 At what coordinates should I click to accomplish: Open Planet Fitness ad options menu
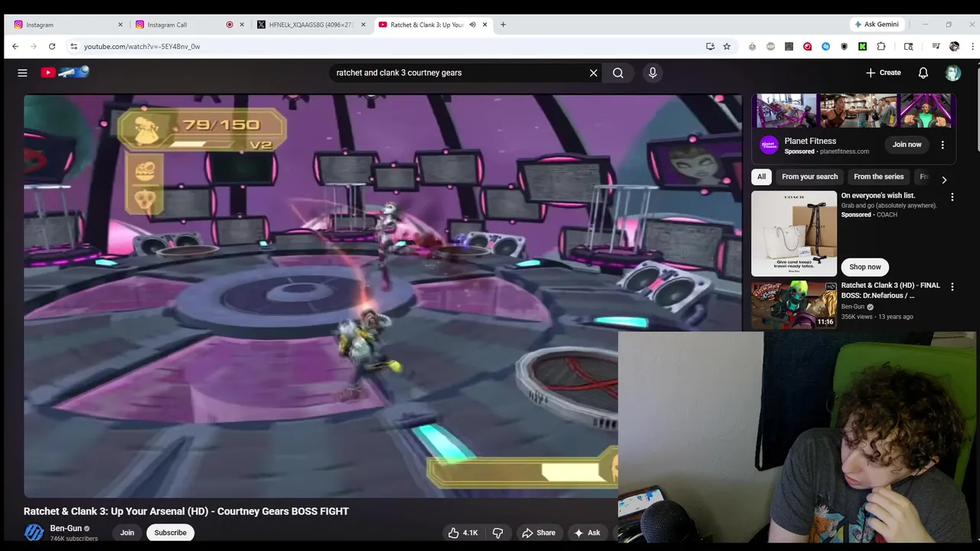(942, 145)
